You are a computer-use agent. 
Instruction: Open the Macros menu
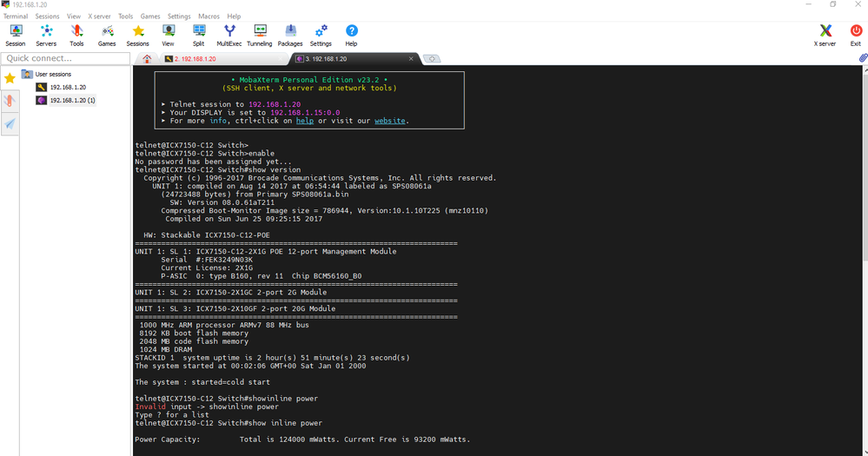click(209, 17)
